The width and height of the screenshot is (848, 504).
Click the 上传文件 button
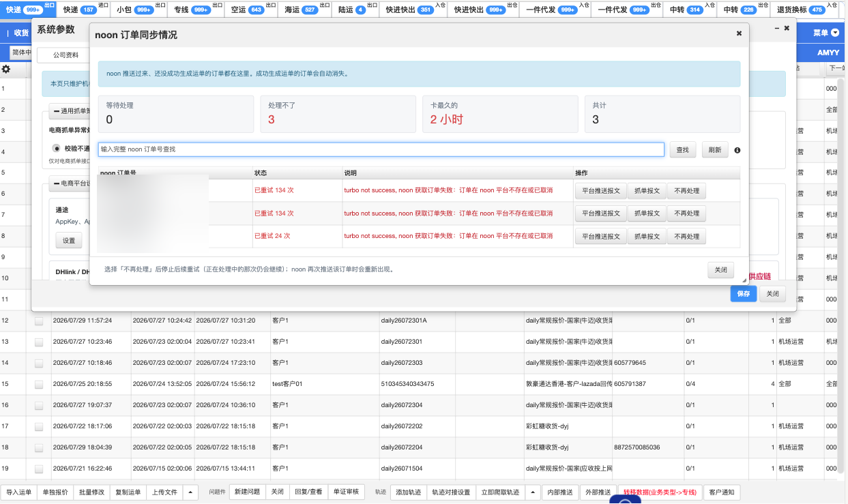pos(164,492)
